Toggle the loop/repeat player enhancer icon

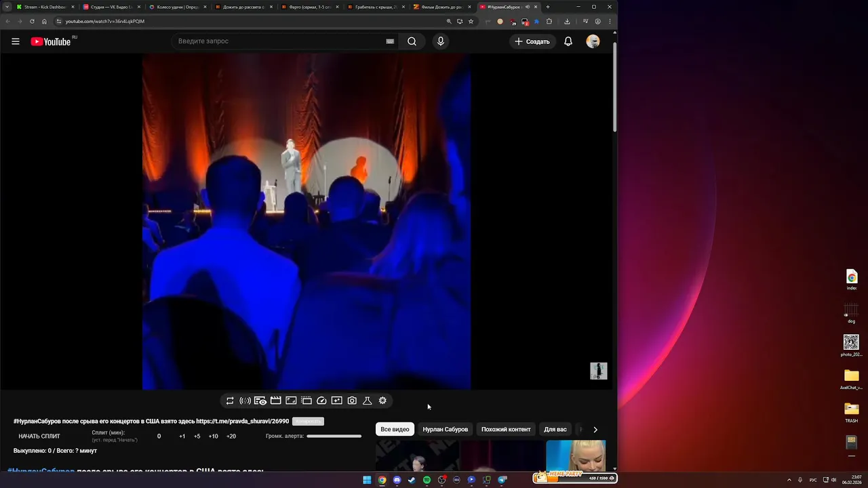230,401
